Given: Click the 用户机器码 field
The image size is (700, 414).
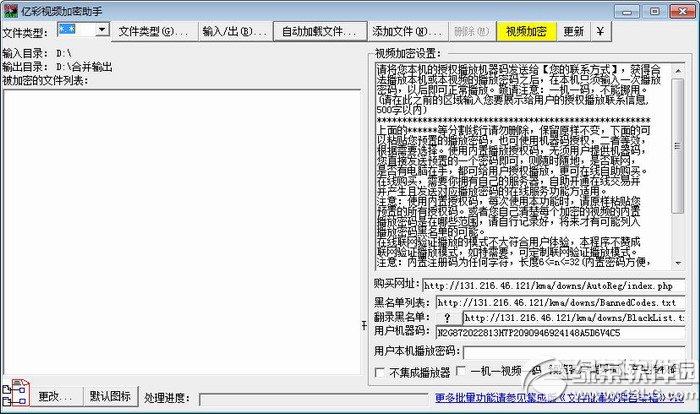Looking at the screenshot, I should point(560,333).
